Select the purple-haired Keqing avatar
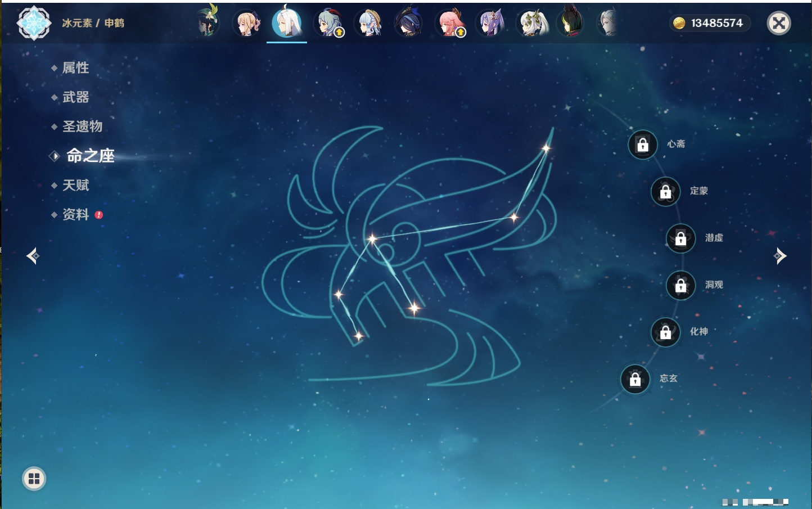 click(490, 23)
